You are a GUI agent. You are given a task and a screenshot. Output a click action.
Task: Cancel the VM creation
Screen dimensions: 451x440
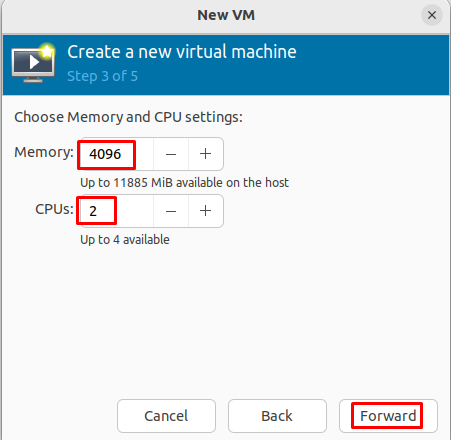[166, 416]
